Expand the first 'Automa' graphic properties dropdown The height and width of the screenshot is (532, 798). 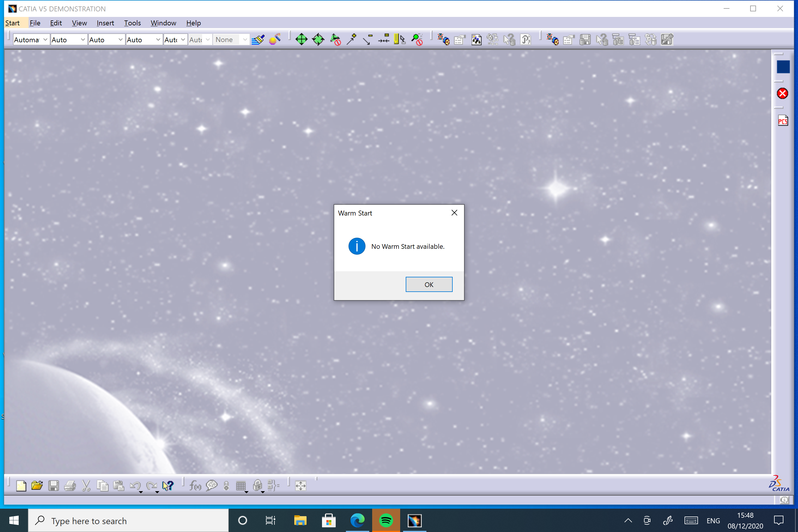45,40
